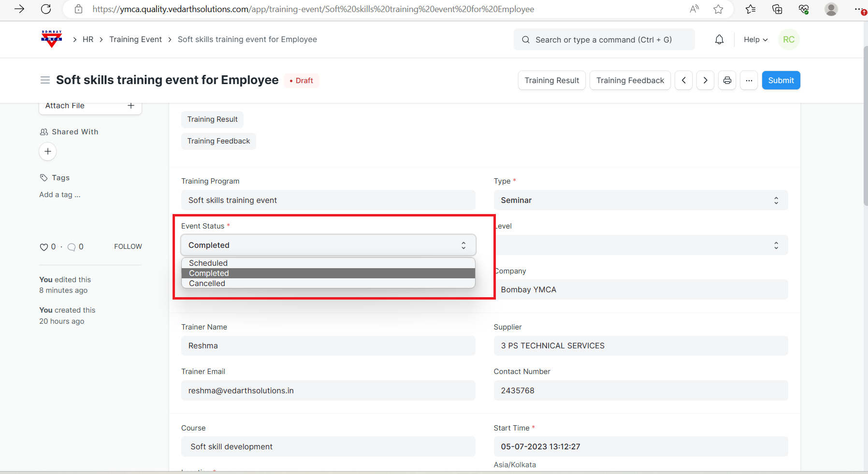This screenshot has height=474, width=868.
Task: Click the Trainer Email input field
Action: tap(328, 390)
